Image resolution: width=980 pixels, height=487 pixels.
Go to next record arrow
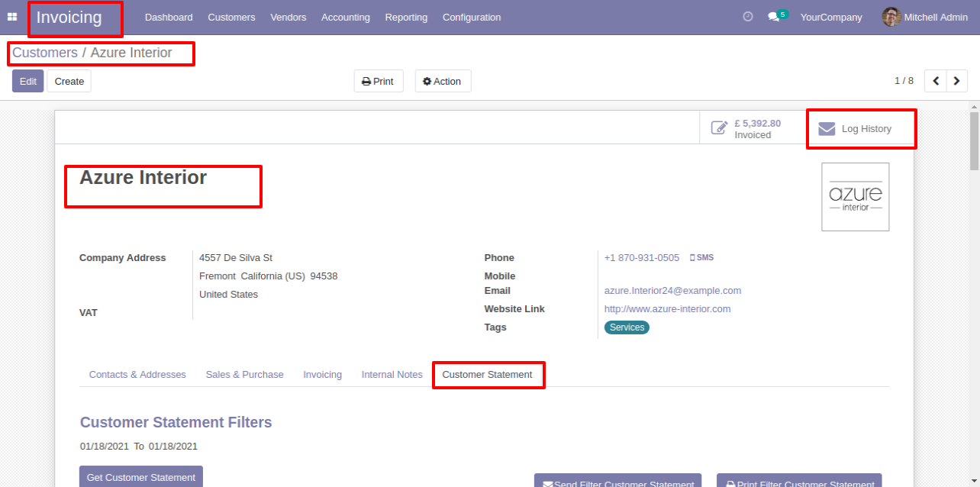coord(956,81)
